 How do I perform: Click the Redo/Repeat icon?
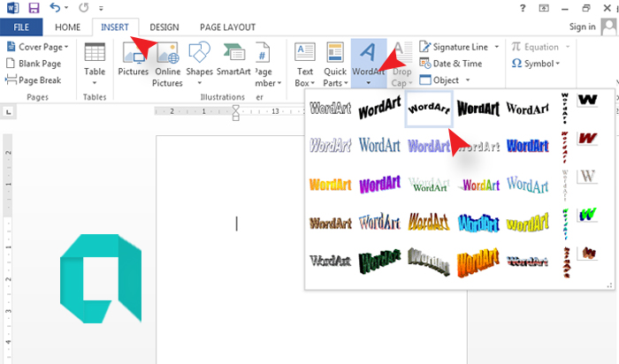[83, 8]
